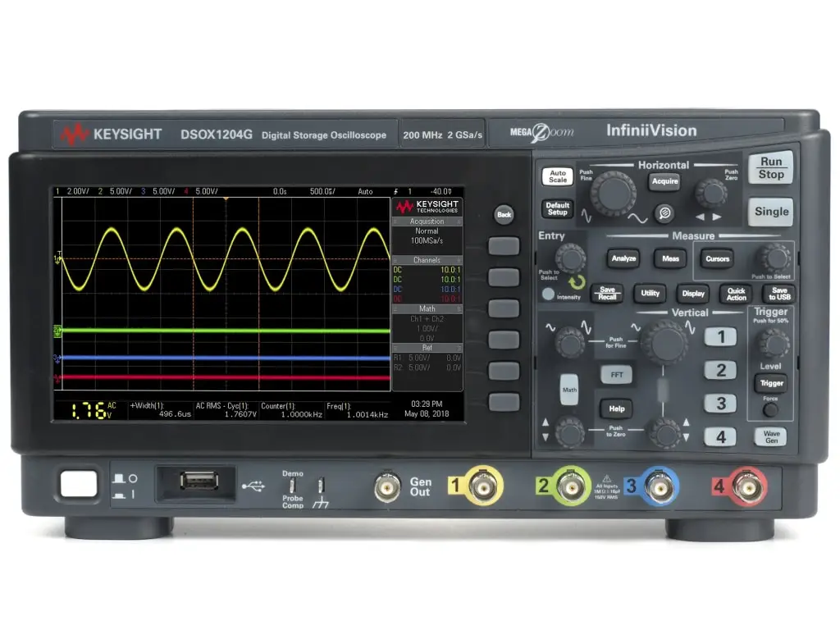The width and height of the screenshot is (840, 630).
Task: Tap the '100MSa/s' sample rate text
Action: (x=427, y=241)
